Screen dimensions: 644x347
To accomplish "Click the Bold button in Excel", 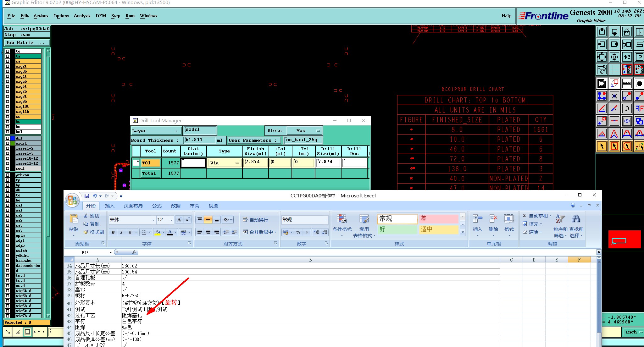I will (113, 232).
